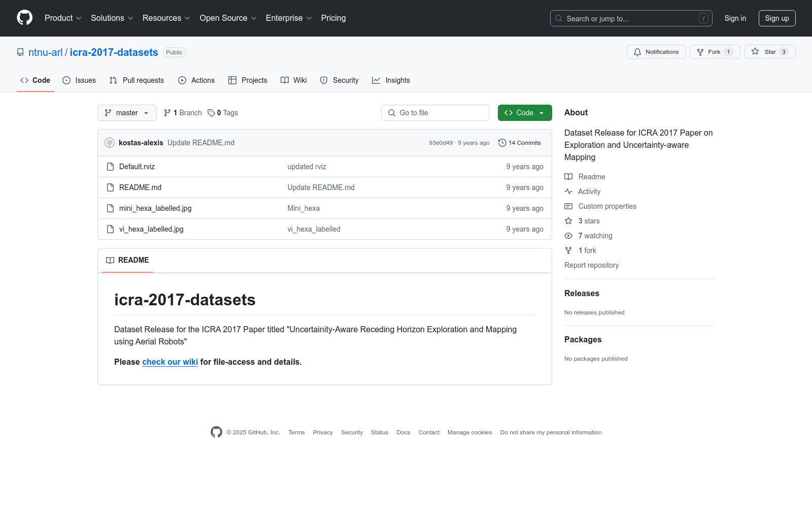Click the Issues circle icon
Screen dimensions: 812x508
66,80
